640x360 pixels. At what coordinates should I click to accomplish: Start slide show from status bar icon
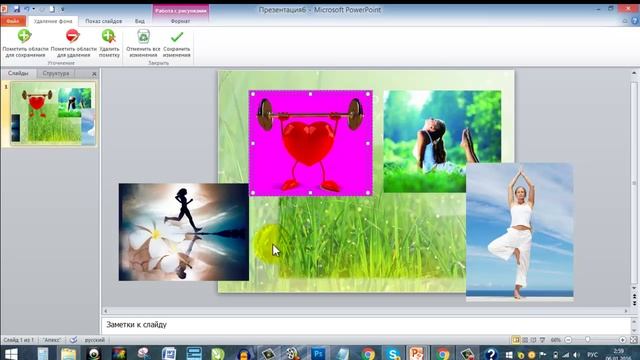click(542, 340)
